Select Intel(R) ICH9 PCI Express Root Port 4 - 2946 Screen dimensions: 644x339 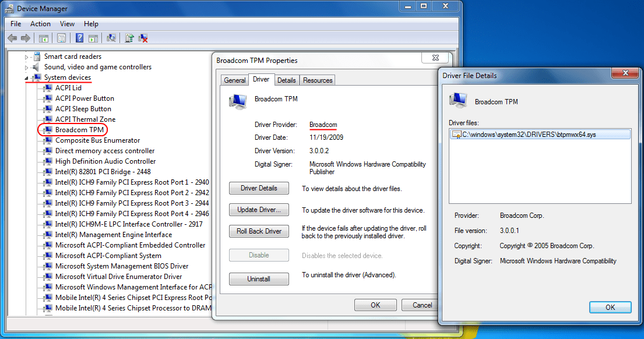[132, 214]
